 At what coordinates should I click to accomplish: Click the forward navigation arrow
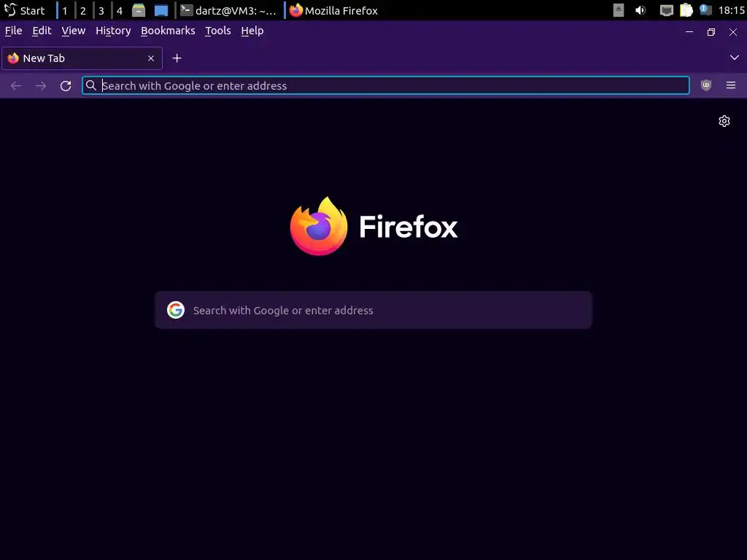click(x=41, y=86)
